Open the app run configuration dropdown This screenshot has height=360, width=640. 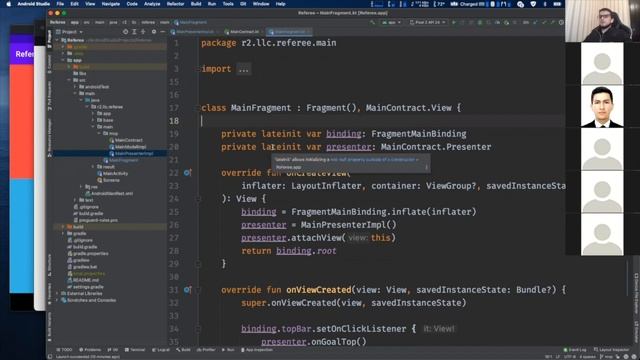(391, 22)
